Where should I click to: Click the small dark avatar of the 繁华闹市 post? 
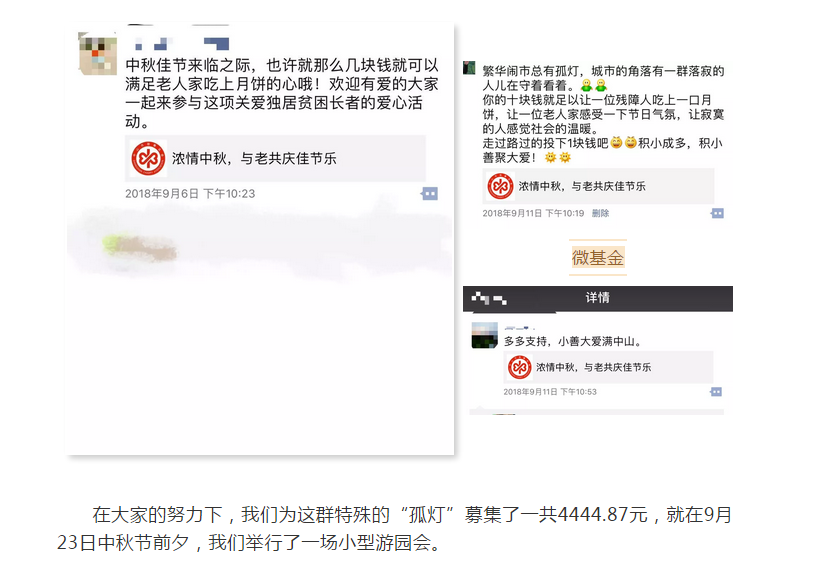point(469,68)
